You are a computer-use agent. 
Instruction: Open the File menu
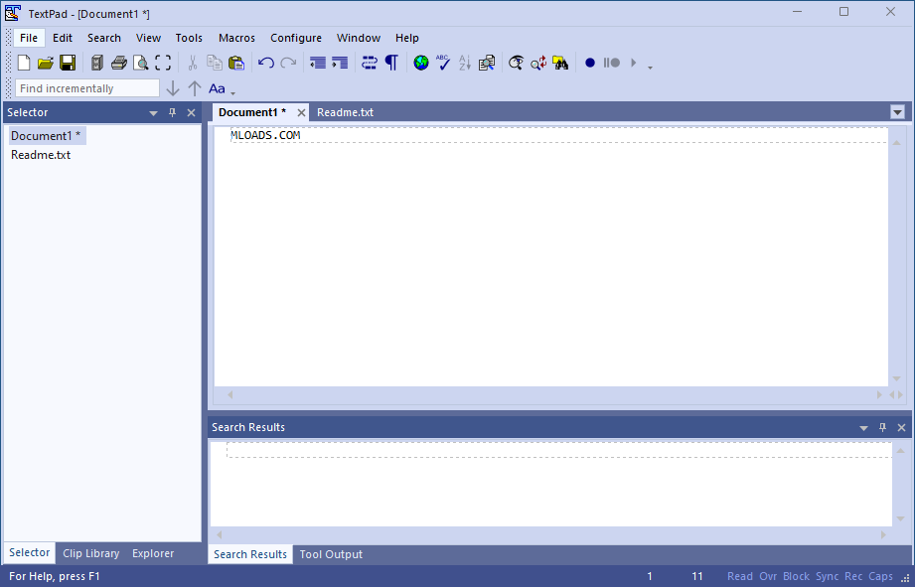coord(29,38)
